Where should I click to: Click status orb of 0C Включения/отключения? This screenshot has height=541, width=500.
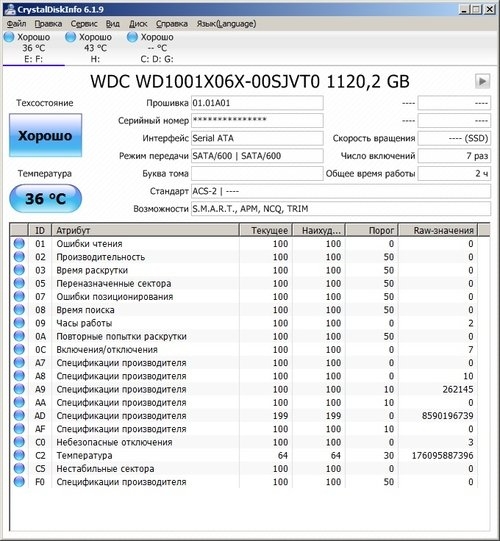pyautogui.click(x=19, y=350)
